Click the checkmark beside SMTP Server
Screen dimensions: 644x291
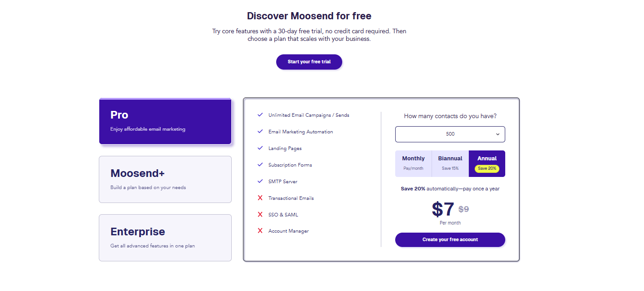pyautogui.click(x=260, y=181)
